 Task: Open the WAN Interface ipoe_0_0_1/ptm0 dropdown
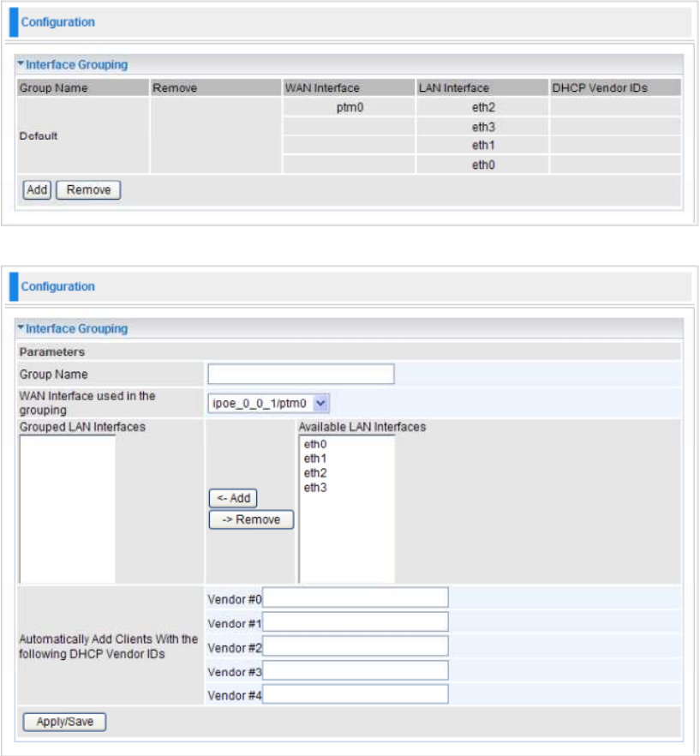(x=268, y=403)
